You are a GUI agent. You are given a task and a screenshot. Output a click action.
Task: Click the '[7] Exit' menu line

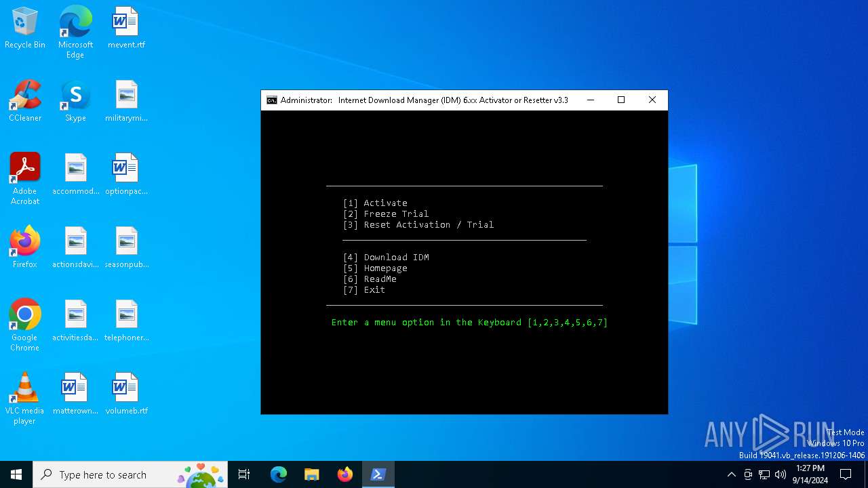pos(364,290)
